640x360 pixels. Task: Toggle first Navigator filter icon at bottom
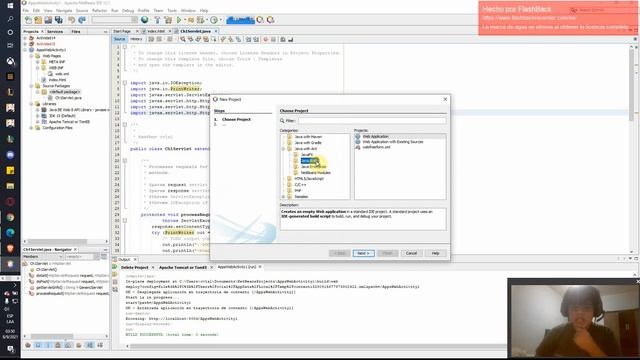click(x=28, y=345)
